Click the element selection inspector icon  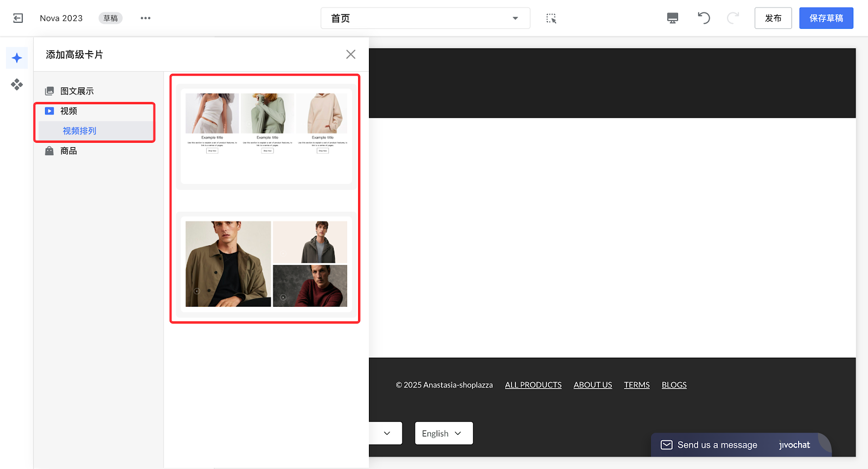[x=551, y=18]
